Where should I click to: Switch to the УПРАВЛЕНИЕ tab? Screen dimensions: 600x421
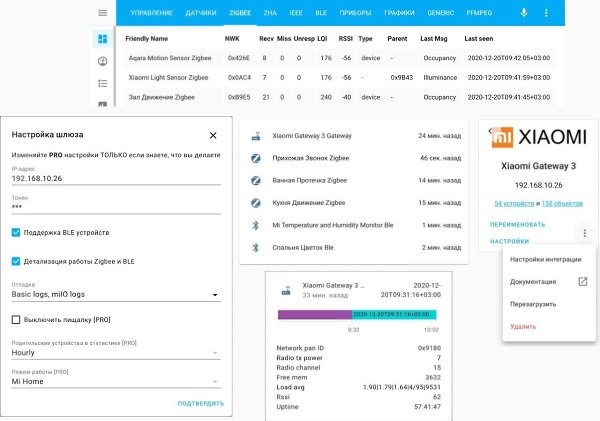[152, 13]
